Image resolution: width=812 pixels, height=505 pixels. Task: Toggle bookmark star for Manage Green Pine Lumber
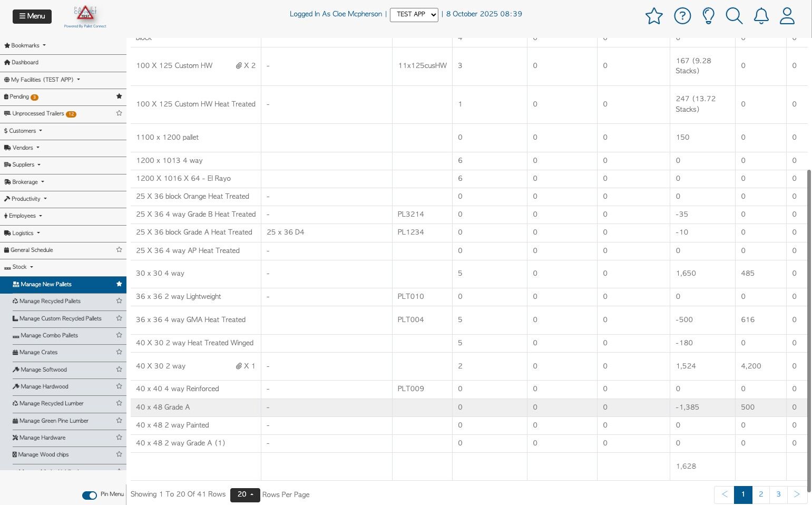(119, 421)
